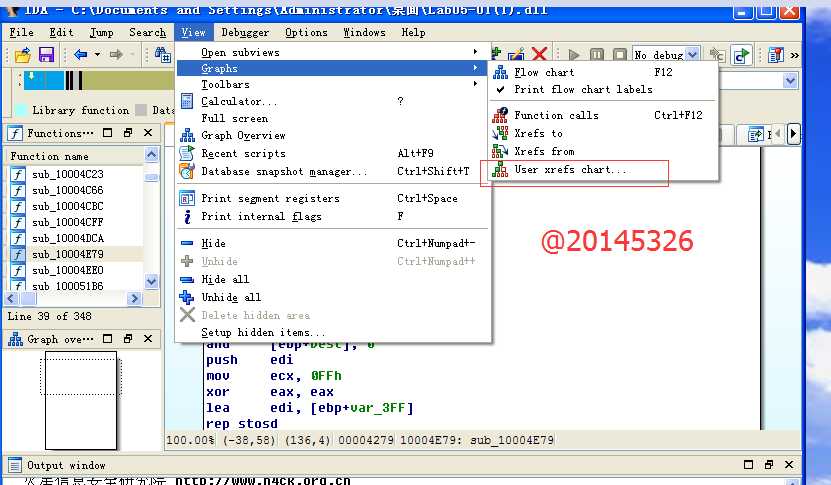
Task: Open the Calculator item
Action: pyautogui.click(x=333, y=101)
